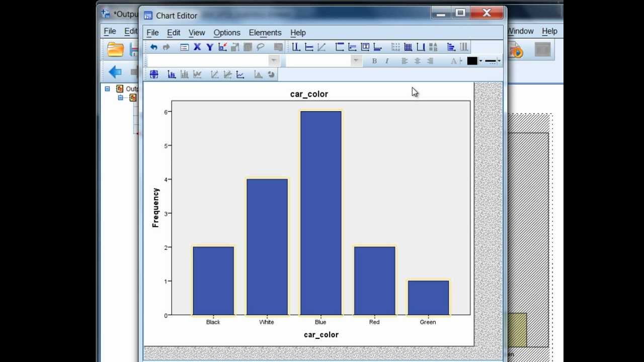644x362 pixels.
Task: Insert an annotation icon
Action: pos(352,47)
